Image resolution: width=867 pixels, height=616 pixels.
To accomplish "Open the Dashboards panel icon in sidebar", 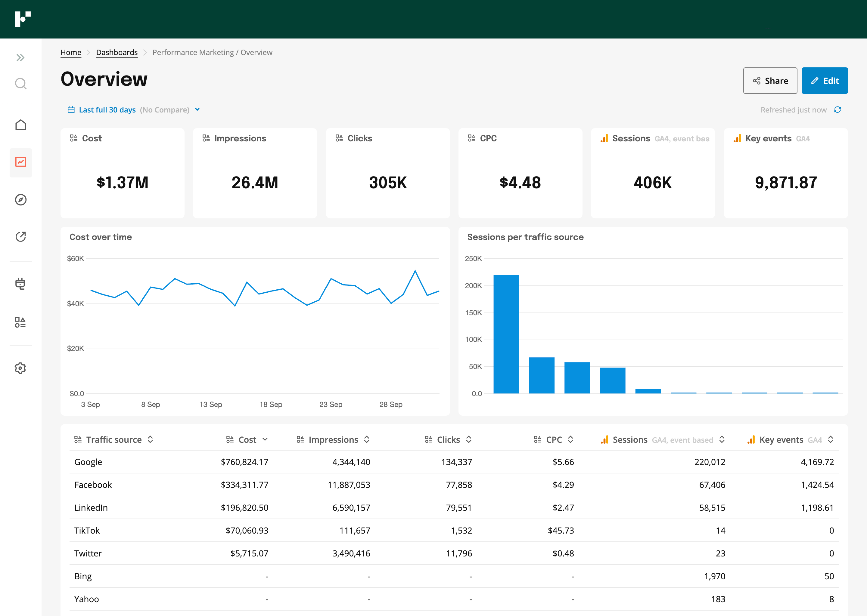I will (20, 162).
